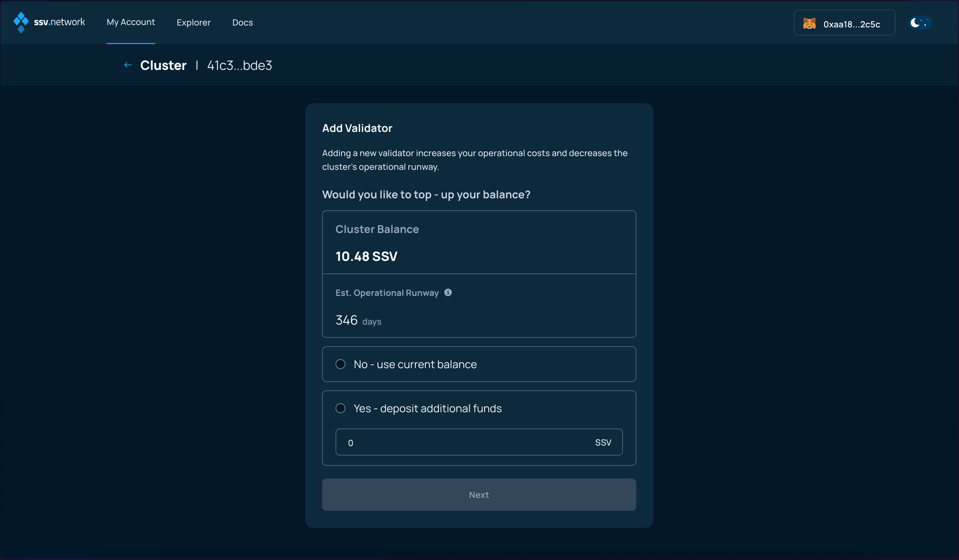Open the My Account tab
This screenshot has width=959, height=560.
(x=131, y=22)
